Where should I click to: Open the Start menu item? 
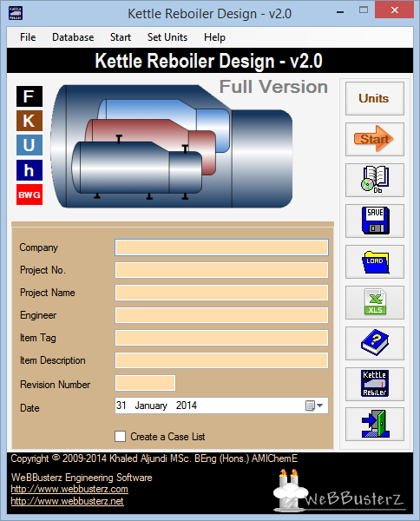[x=121, y=37]
